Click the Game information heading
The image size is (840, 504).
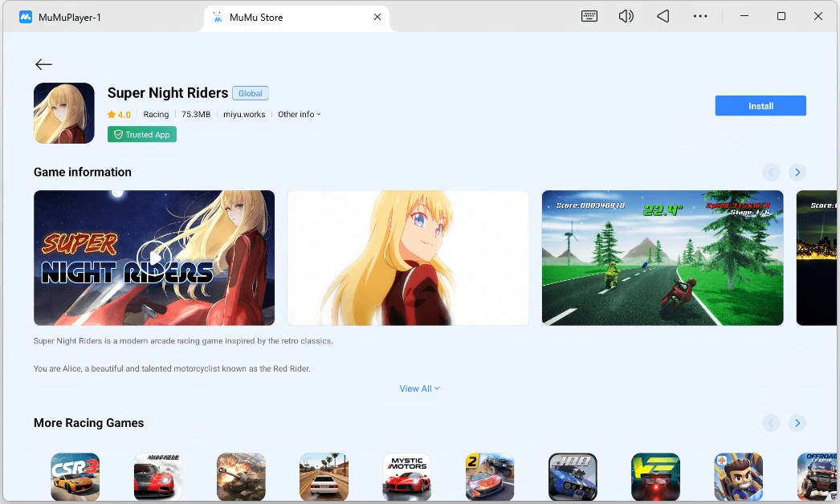pyautogui.click(x=83, y=172)
